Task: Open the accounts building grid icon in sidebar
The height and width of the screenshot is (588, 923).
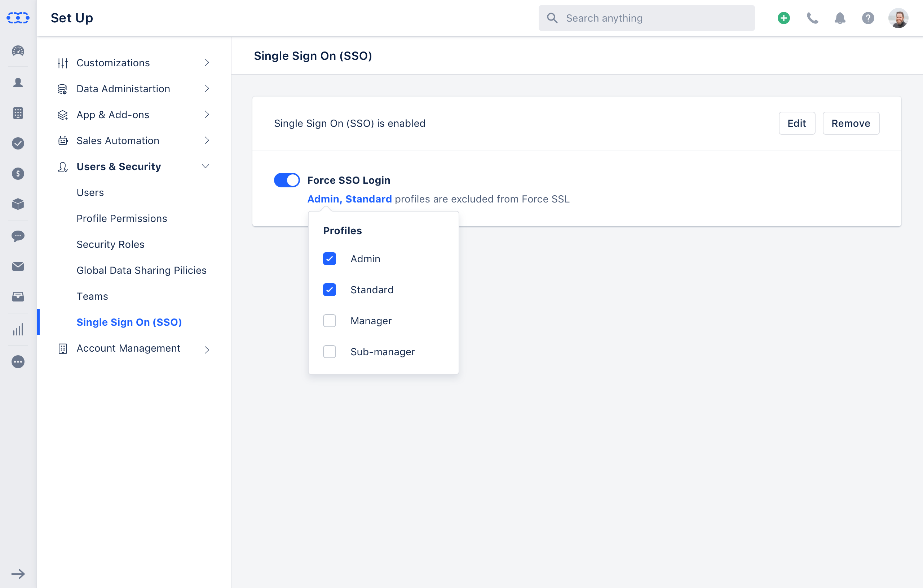Action: click(x=18, y=113)
